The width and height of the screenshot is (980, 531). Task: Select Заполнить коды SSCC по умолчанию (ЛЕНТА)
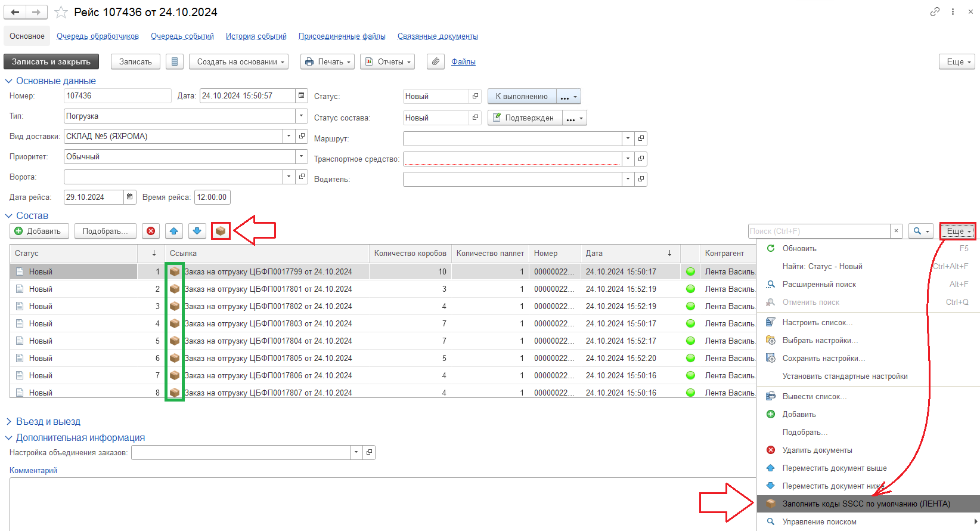click(866, 504)
